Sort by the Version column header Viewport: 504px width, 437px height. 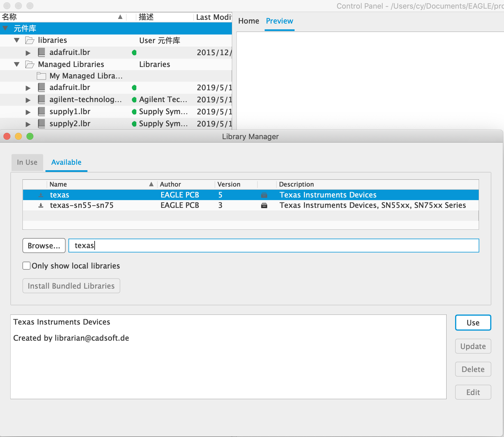tap(236, 184)
